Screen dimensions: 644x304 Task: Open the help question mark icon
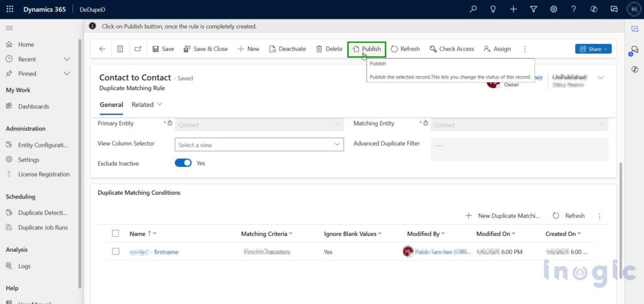574,9
